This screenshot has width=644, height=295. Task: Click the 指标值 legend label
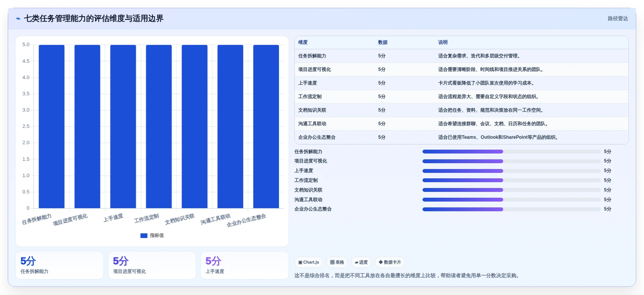coord(157,236)
